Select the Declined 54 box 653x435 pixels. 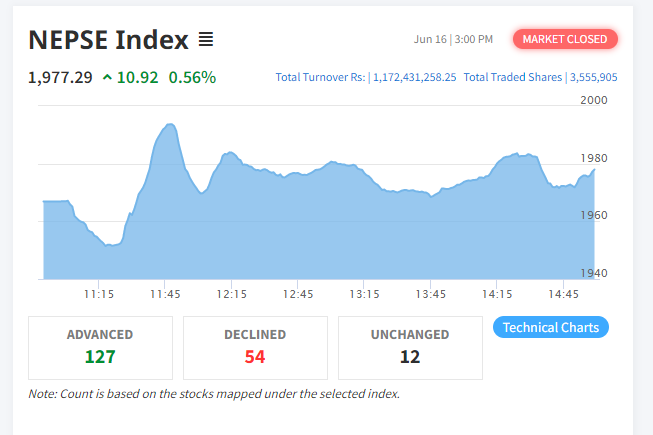255,347
